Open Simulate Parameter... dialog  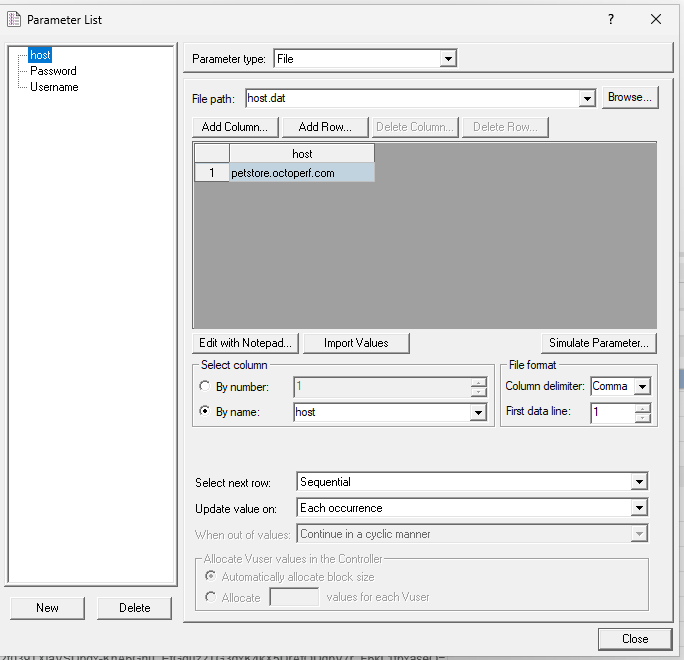click(x=598, y=343)
